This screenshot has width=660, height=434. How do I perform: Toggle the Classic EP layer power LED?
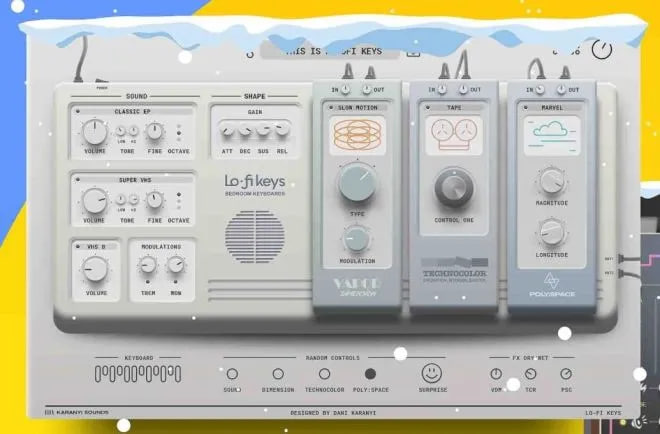coord(78,112)
